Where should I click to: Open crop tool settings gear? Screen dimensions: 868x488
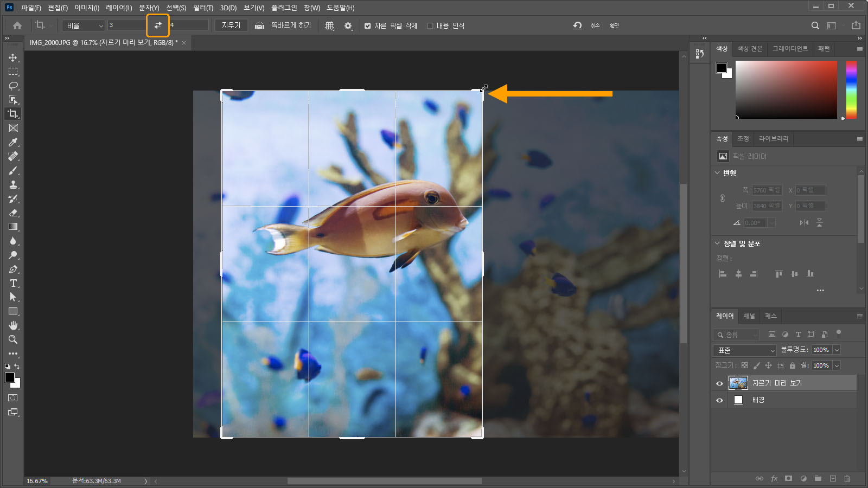tap(348, 25)
